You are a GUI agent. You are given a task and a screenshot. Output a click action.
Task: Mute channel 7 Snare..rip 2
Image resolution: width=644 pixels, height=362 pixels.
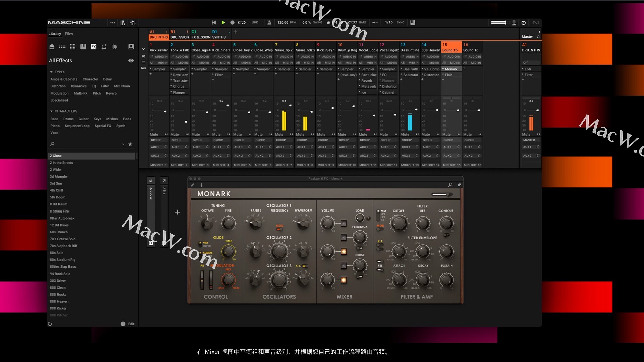tap(279, 134)
